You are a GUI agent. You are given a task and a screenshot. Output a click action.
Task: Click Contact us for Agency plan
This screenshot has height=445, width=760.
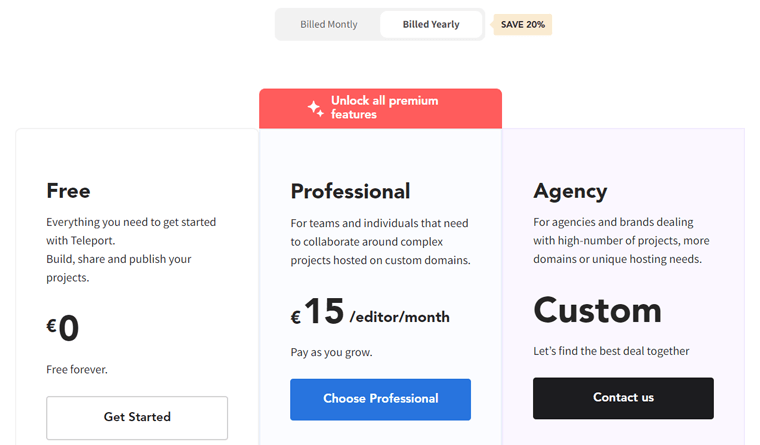(x=623, y=398)
